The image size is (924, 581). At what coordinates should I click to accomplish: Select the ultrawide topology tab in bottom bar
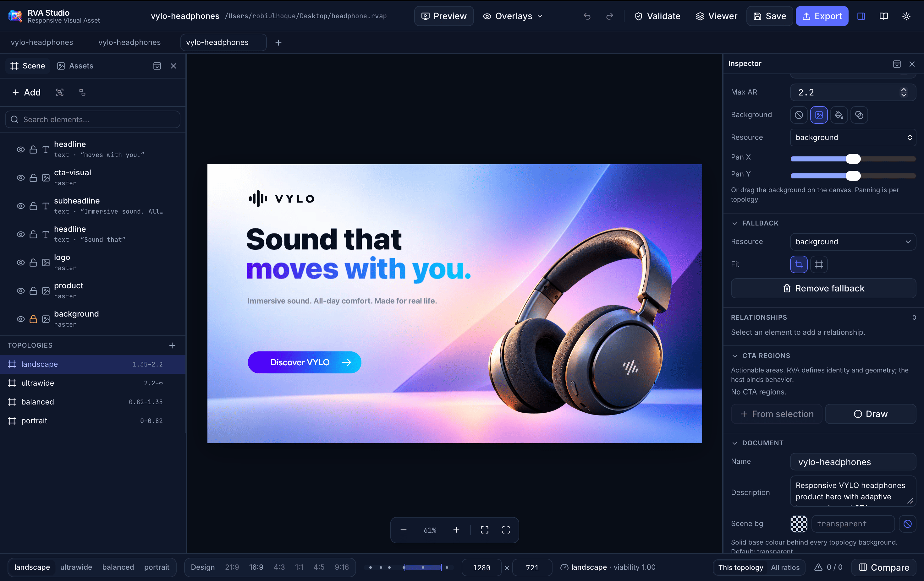(x=76, y=567)
